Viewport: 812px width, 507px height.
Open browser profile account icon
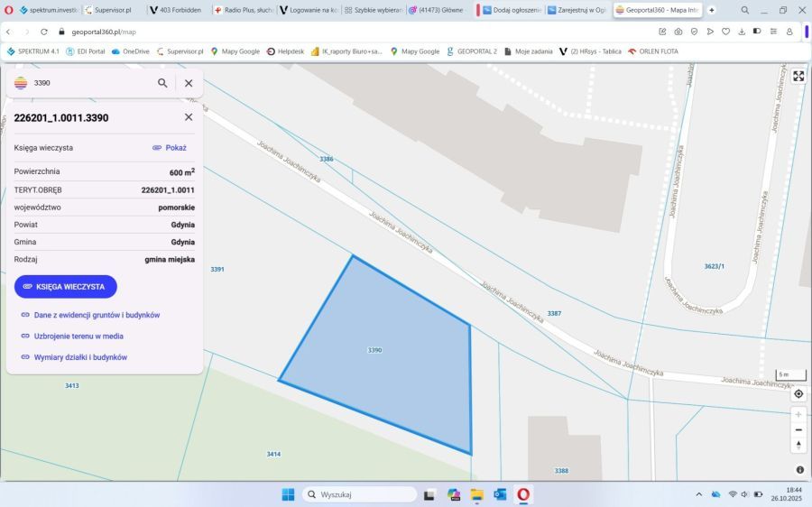(x=789, y=32)
